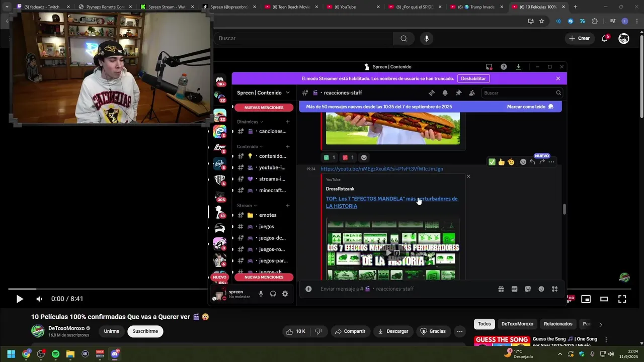Add channel to Contenido category

(288, 147)
